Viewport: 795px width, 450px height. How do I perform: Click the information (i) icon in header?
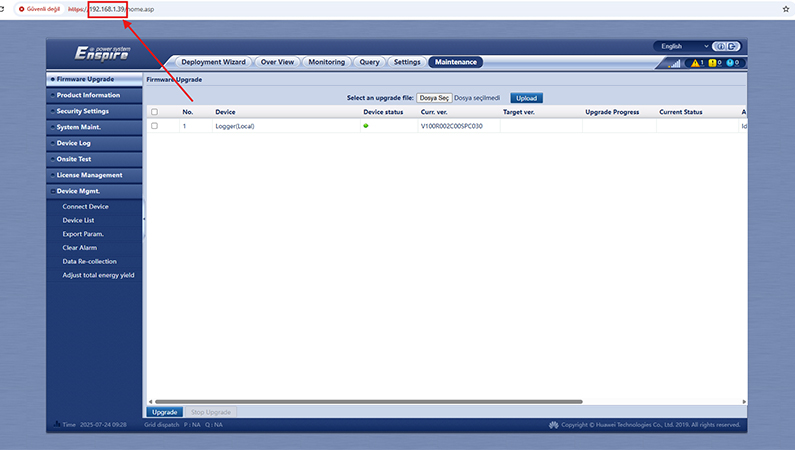722,46
